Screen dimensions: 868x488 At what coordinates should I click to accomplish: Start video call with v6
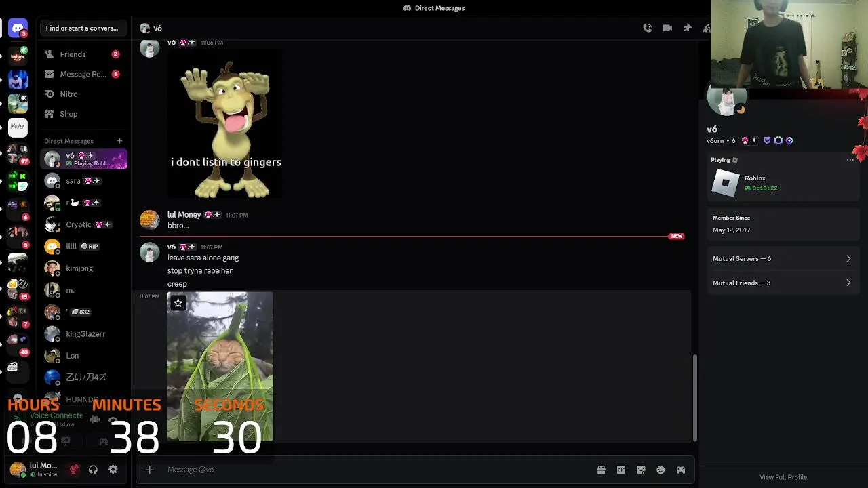(667, 28)
